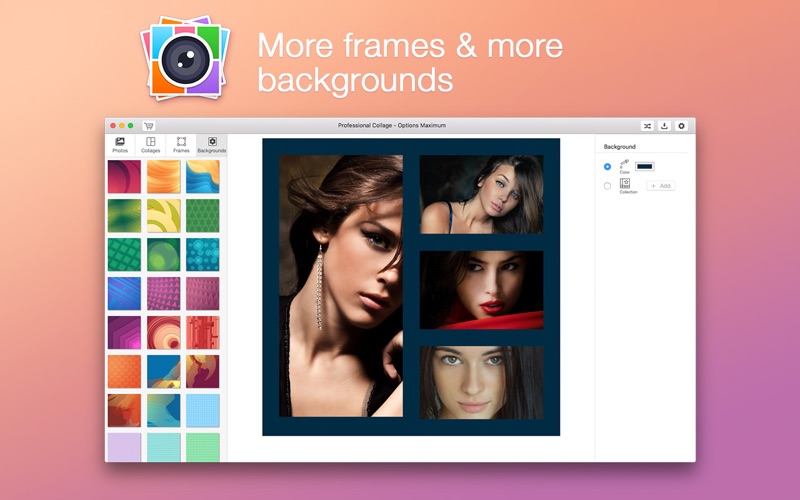Switch to the Photos tab

120,145
